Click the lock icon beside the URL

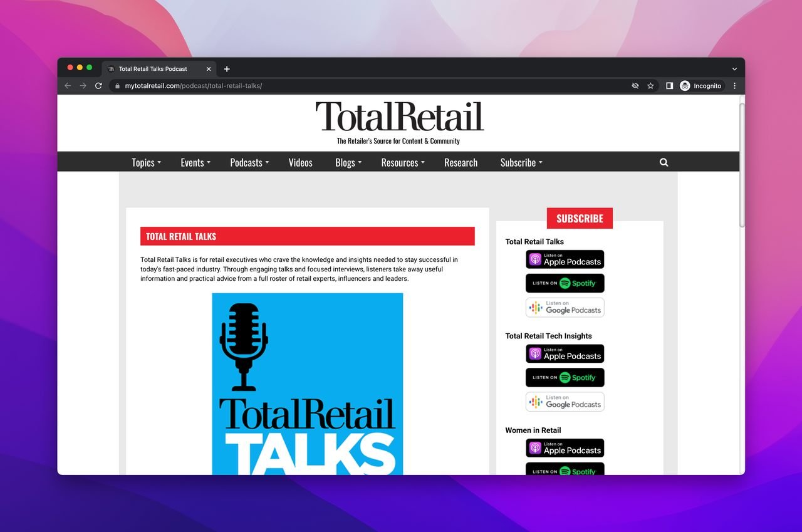point(117,86)
